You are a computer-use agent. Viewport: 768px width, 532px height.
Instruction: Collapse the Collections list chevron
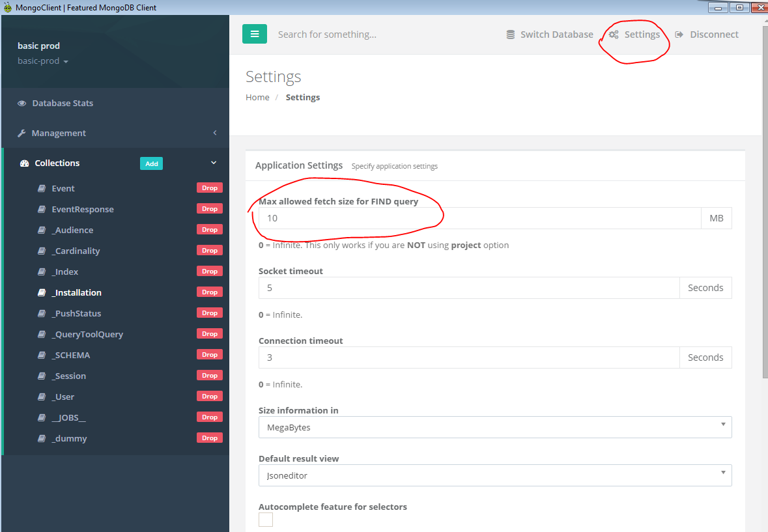tap(214, 163)
